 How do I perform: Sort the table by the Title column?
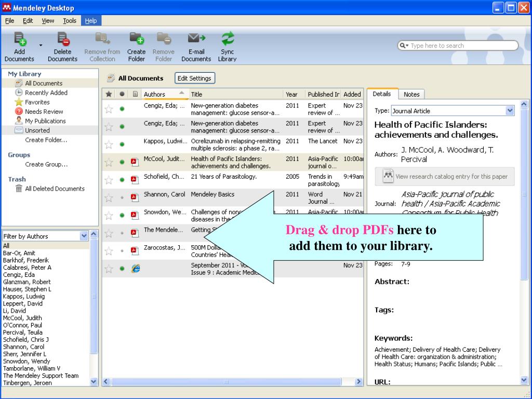coord(236,95)
